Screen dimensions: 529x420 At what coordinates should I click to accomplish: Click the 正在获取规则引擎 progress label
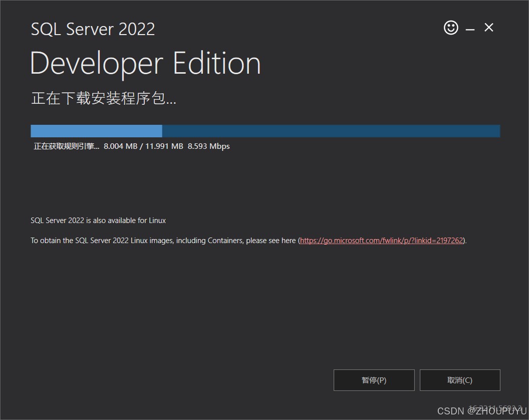pos(66,146)
